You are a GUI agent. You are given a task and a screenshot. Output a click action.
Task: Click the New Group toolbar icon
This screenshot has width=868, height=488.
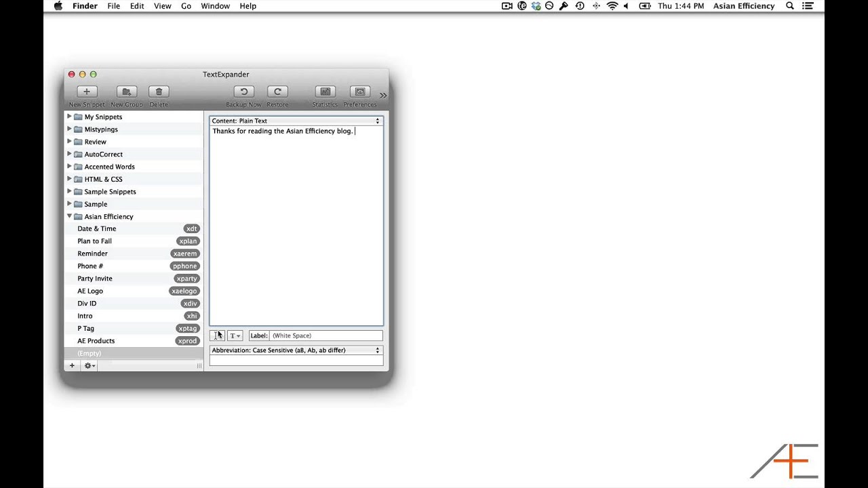coord(127,91)
